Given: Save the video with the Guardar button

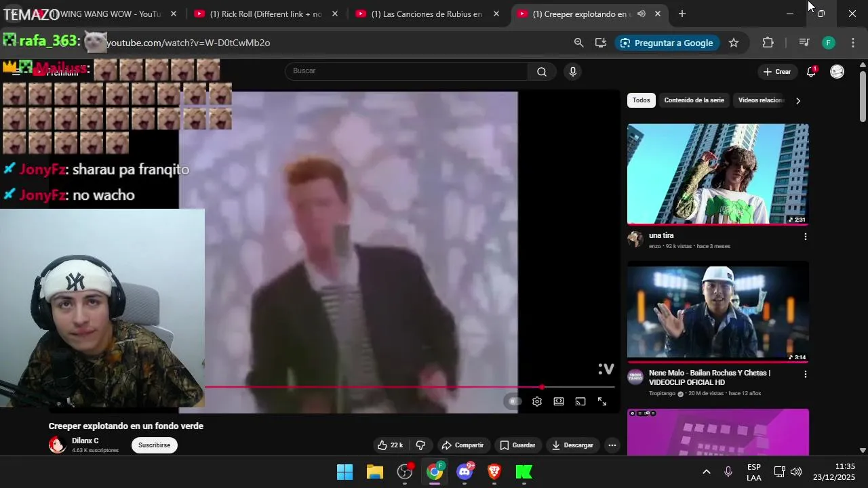Looking at the screenshot, I should [x=517, y=445].
